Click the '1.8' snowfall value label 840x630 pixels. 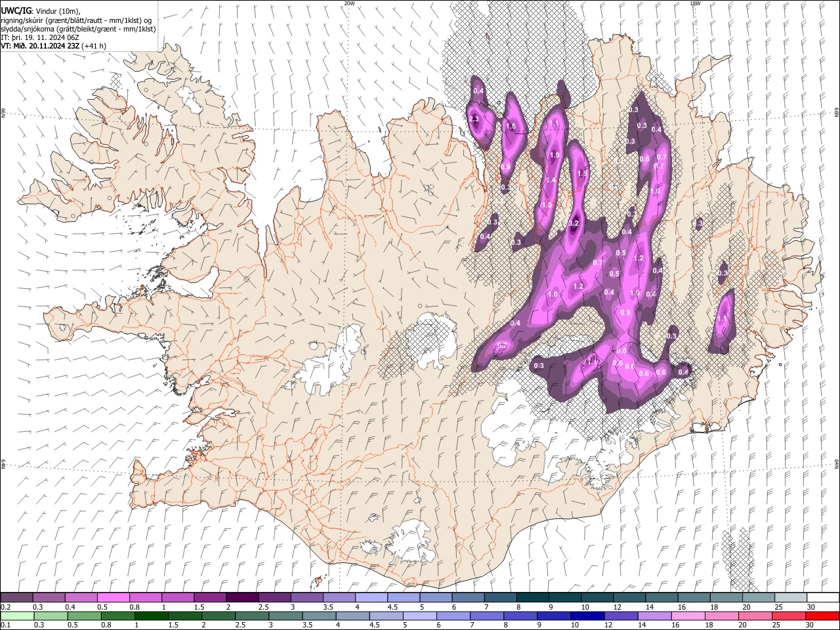pos(581,174)
